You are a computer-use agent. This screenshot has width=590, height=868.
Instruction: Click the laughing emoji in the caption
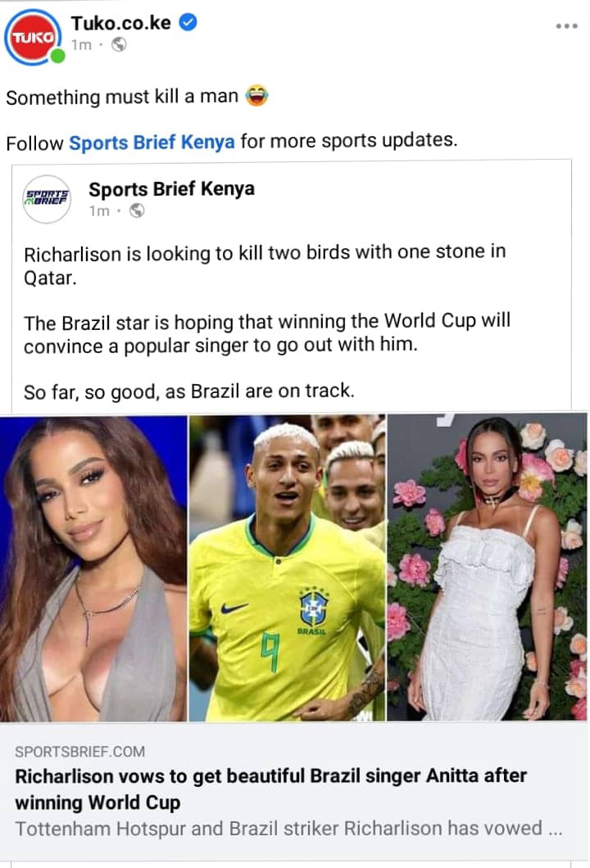(x=256, y=95)
